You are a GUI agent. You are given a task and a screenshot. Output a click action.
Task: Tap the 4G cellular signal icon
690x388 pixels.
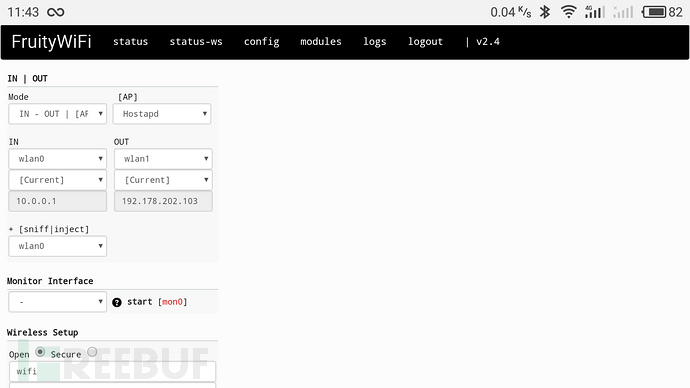click(595, 12)
